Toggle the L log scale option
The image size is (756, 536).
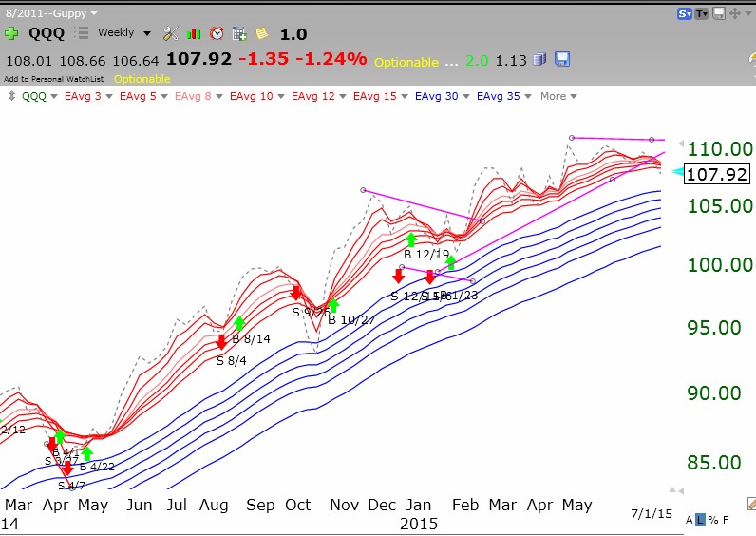click(x=700, y=520)
